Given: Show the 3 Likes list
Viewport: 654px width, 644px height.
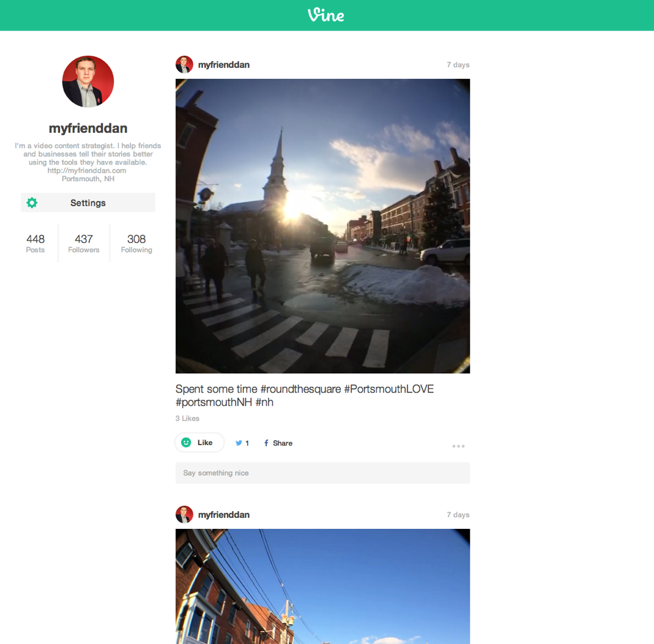Looking at the screenshot, I should click(x=187, y=418).
